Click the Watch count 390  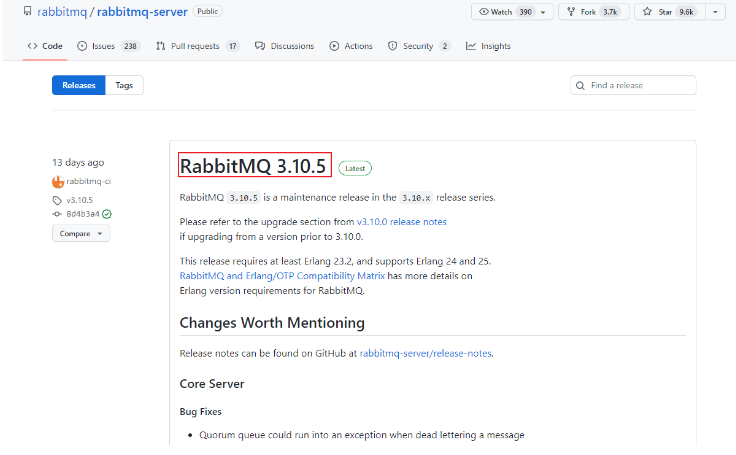pos(525,12)
